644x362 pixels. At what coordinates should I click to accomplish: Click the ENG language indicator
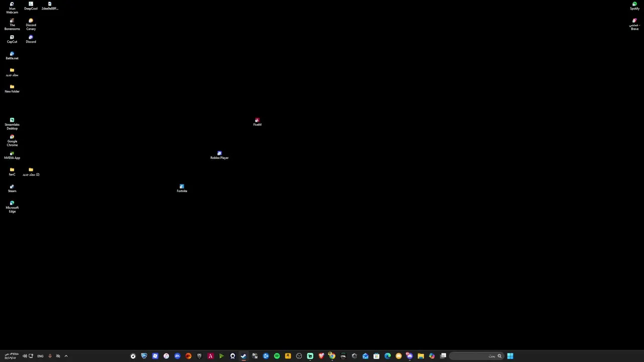(x=40, y=356)
